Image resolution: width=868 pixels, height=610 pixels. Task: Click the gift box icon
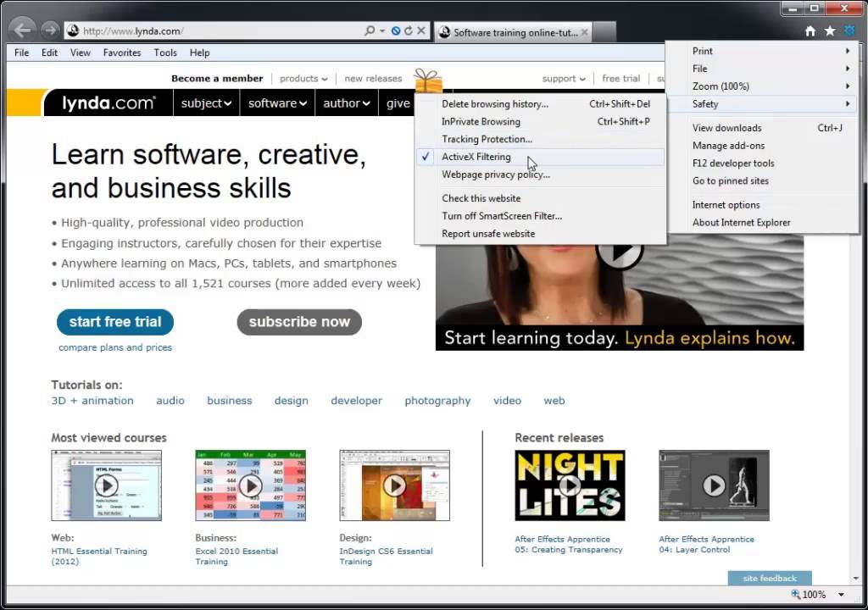[428, 80]
